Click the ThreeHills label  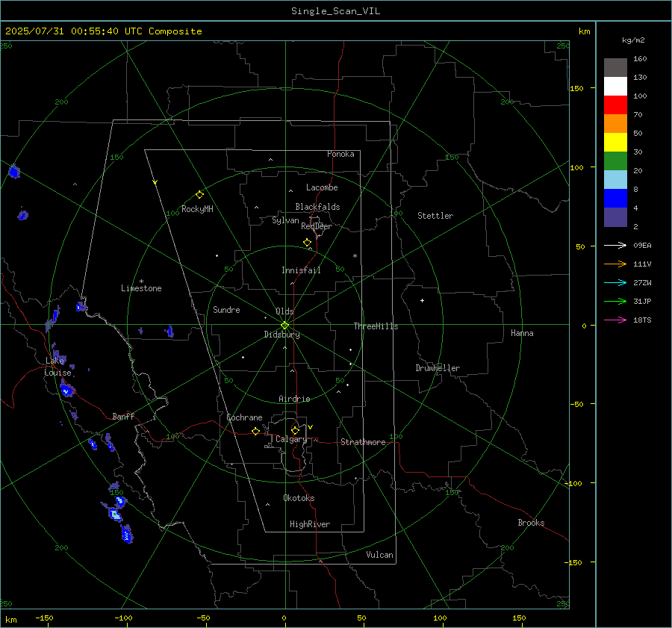click(376, 326)
